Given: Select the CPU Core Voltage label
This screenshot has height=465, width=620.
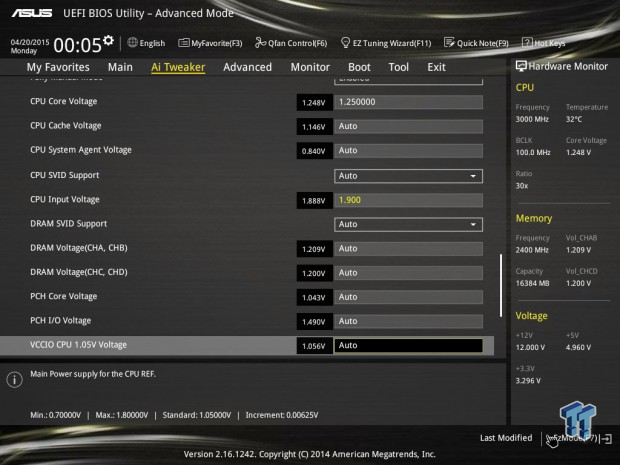Looking at the screenshot, I should [64, 102].
